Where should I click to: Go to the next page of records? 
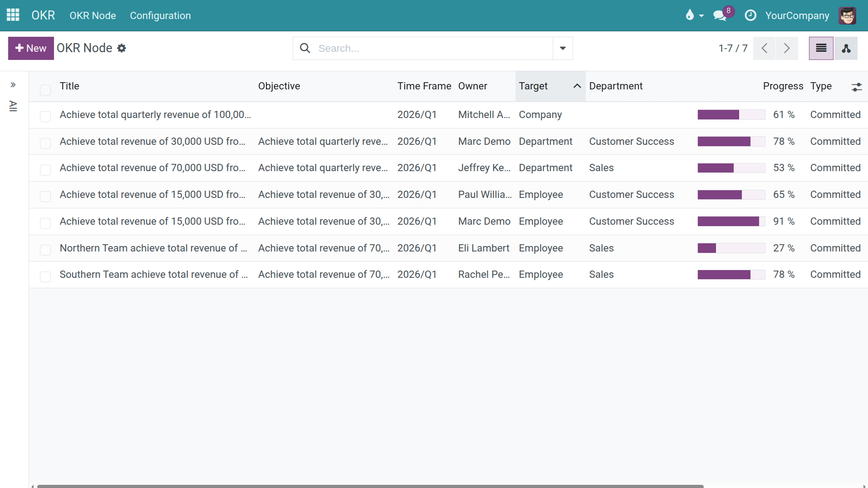787,48
